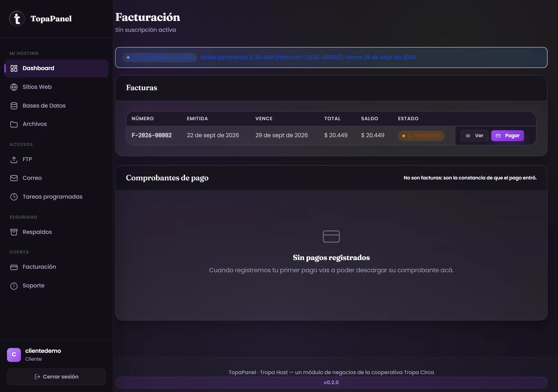Click the Respaldos archive icon
This screenshot has width=558, height=392.
[x=14, y=232]
